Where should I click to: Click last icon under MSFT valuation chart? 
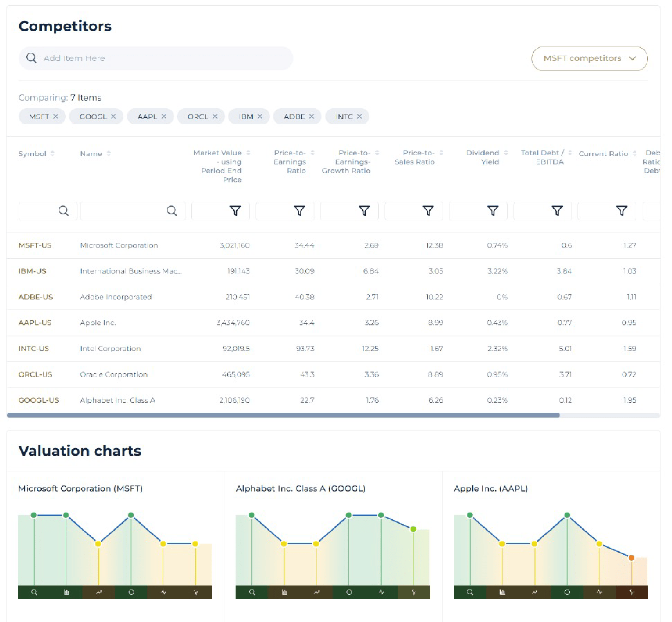coord(196,592)
